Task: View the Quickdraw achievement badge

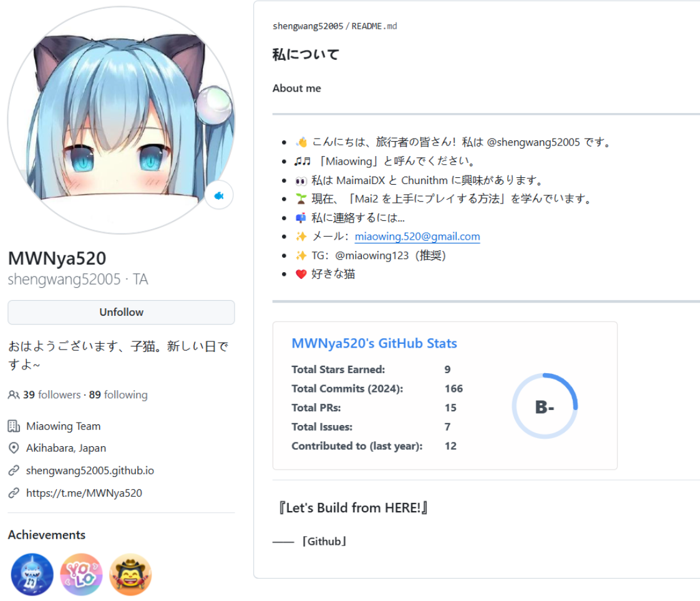Action: (x=130, y=573)
